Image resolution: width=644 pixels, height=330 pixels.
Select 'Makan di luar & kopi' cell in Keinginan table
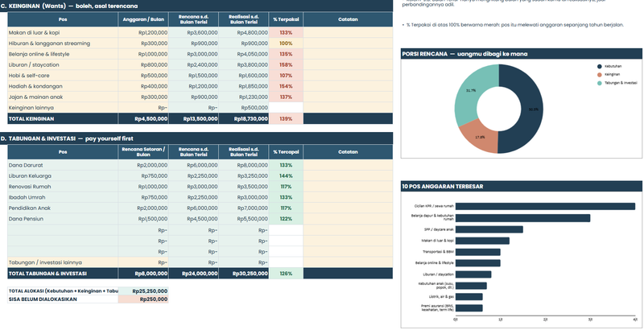point(63,32)
